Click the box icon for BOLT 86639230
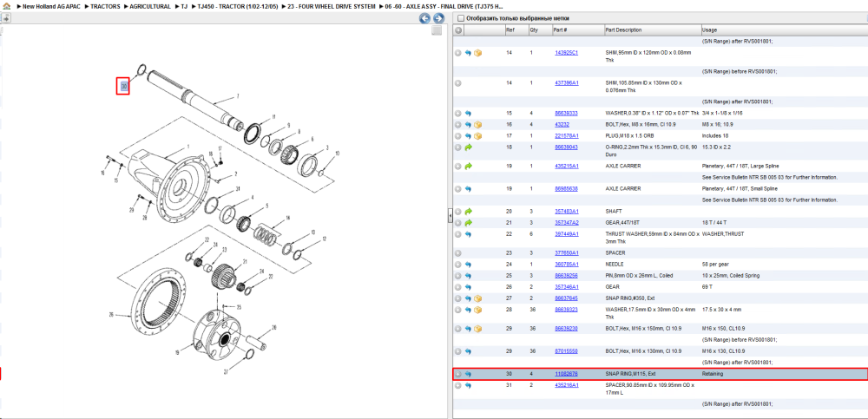 (x=477, y=329)
